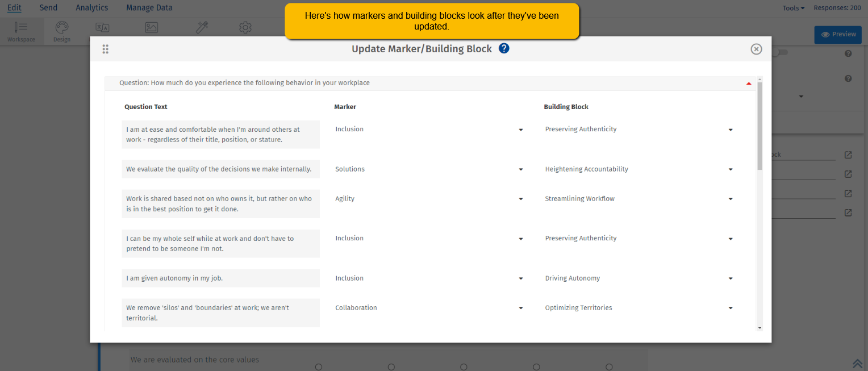Click the image picture toolbar icon

click(151, 27)
